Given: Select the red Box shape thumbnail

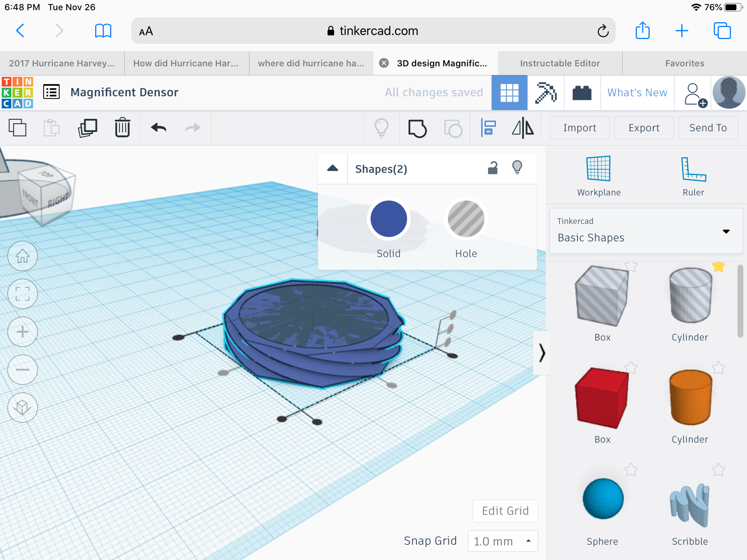Looking at the screenshot, I should click(602, 397).
